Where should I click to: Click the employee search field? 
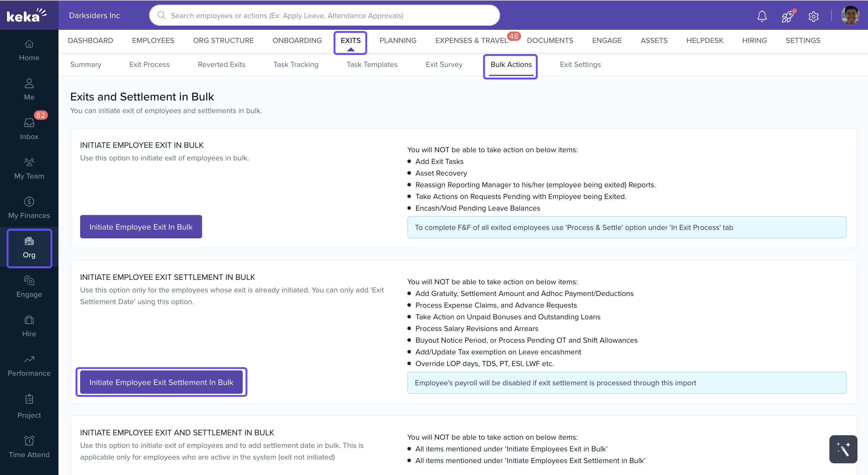point(324,15)
